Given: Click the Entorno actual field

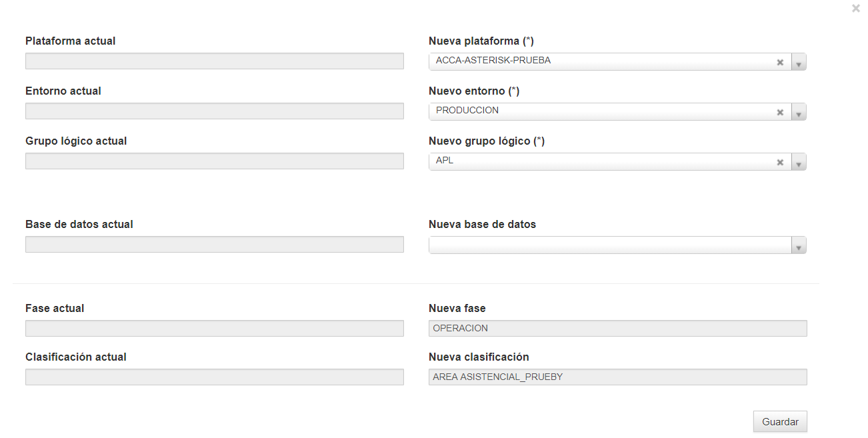Looking at the screenshot, I should click(x=215, y=111).
